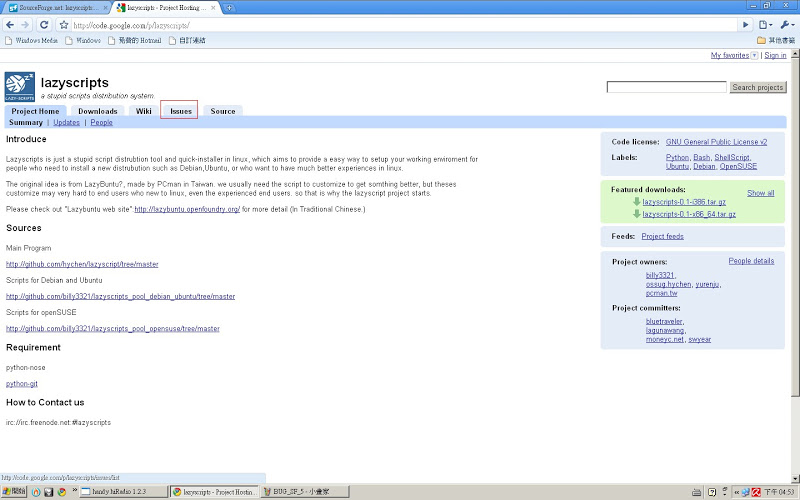Open the People details link
This screenshot has width=800, height=500.
751,261
